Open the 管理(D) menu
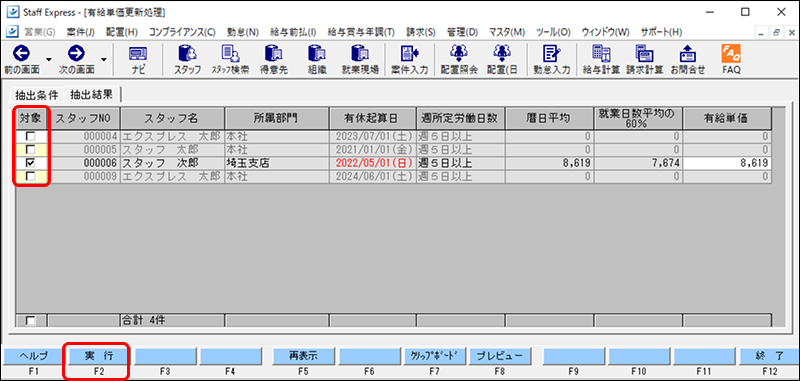Image resolution: width=800 pixels, height=381 pixels. (x=462, y=32)
